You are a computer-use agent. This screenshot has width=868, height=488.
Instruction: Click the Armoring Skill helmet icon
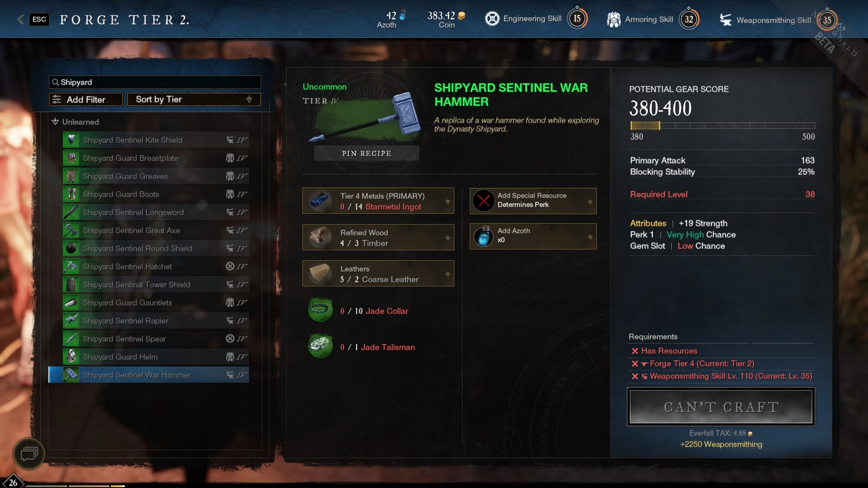pos(613,19)
